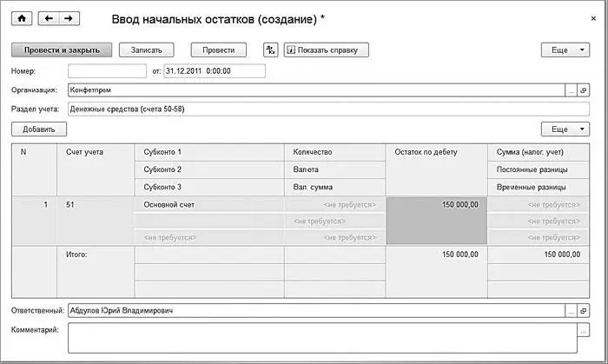Click Показать справку info button
This screenshot has width=608, height=364.
click(326, 50)
